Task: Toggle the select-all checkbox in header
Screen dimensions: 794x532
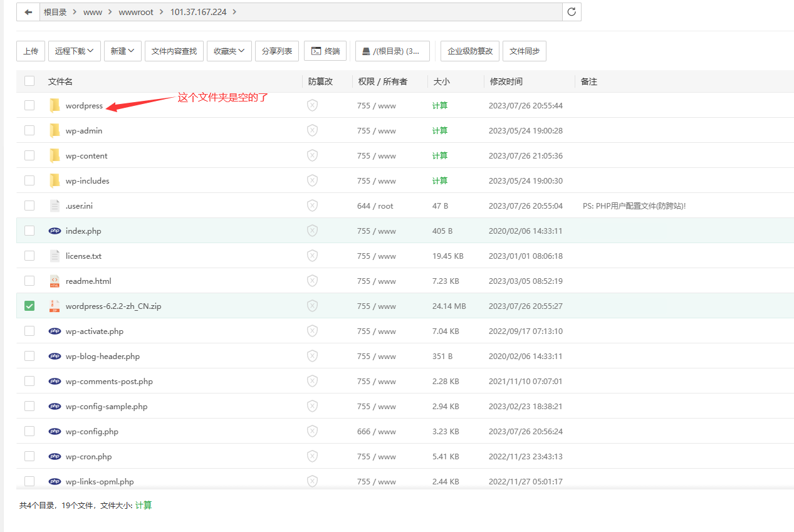Action: (x=29, y=81)
